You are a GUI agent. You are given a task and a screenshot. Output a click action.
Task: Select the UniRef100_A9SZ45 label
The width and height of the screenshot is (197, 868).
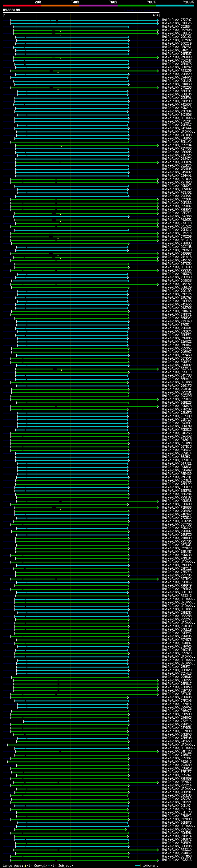click(177, 829)
